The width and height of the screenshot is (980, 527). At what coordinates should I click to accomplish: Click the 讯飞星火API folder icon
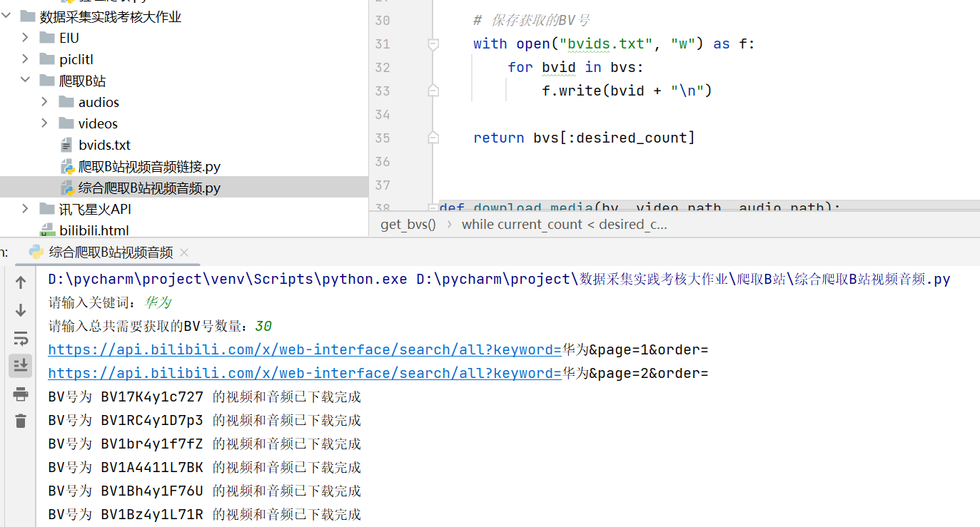(x=47, y=209)
